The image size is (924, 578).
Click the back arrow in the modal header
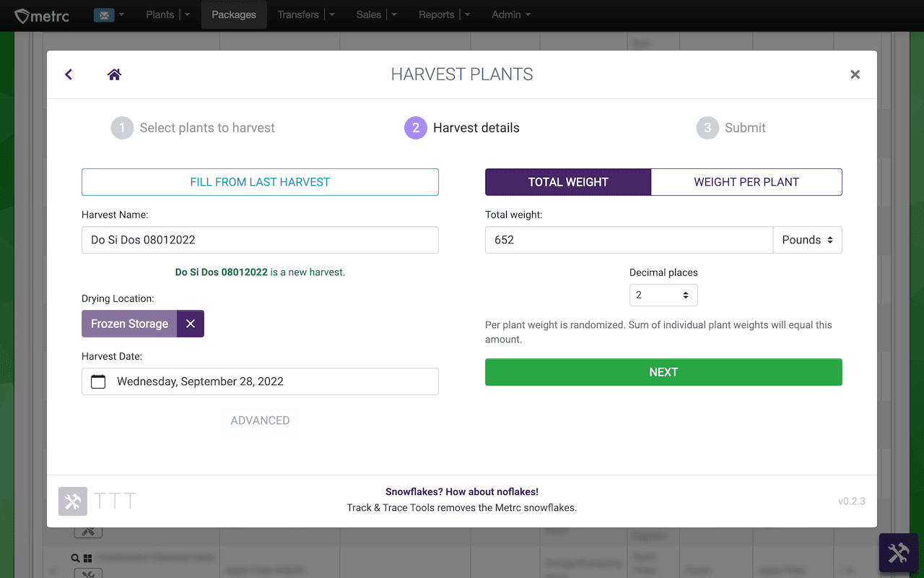69,74
